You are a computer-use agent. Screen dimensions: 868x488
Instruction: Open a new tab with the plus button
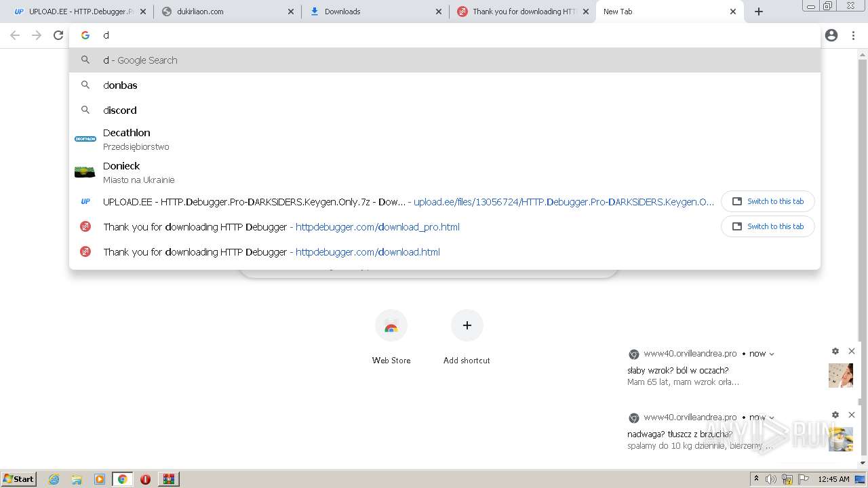click(759, 12)
